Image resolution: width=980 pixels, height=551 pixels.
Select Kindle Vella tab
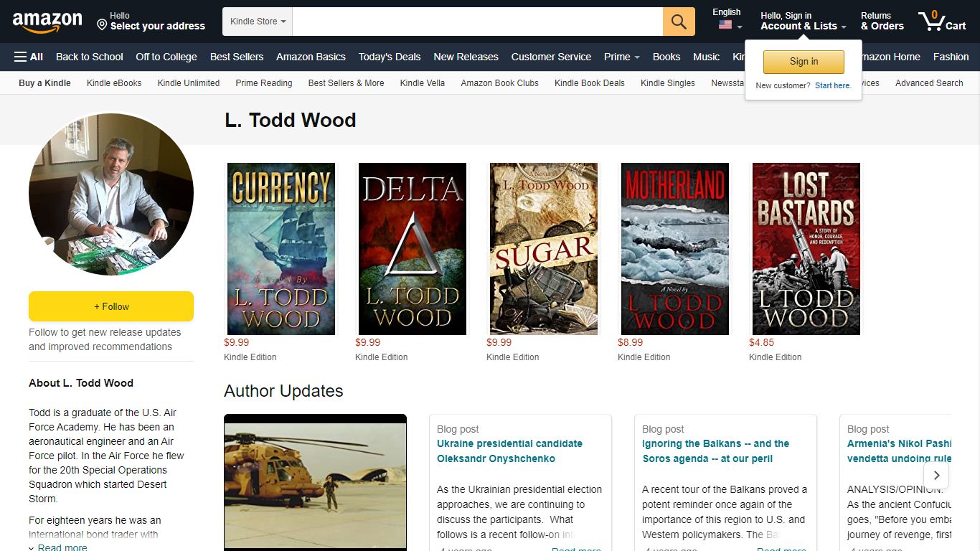(x=423, y=83)
